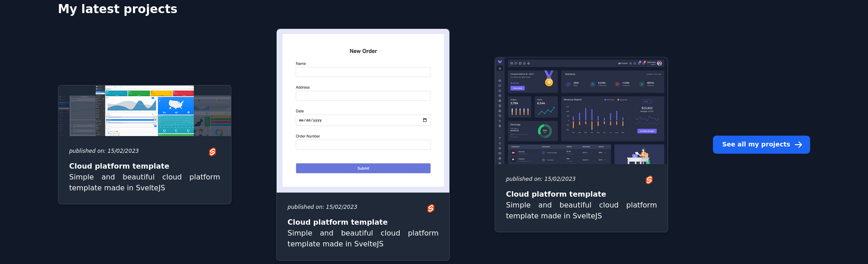This screenshot has height=264, width=868.
Task: Open the calendar picker icon in the Date field
Action: coord(425,120)
